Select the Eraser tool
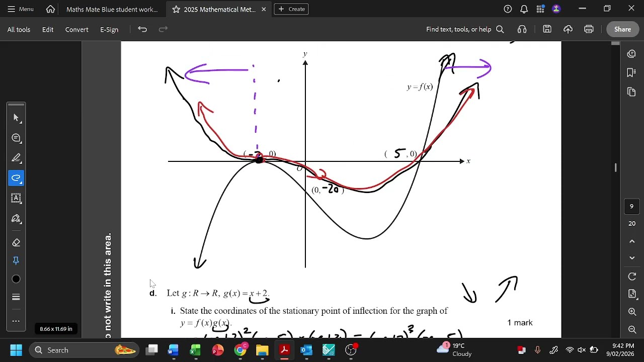The height and width of the screenshot is (362, 644). click(16, 242)
